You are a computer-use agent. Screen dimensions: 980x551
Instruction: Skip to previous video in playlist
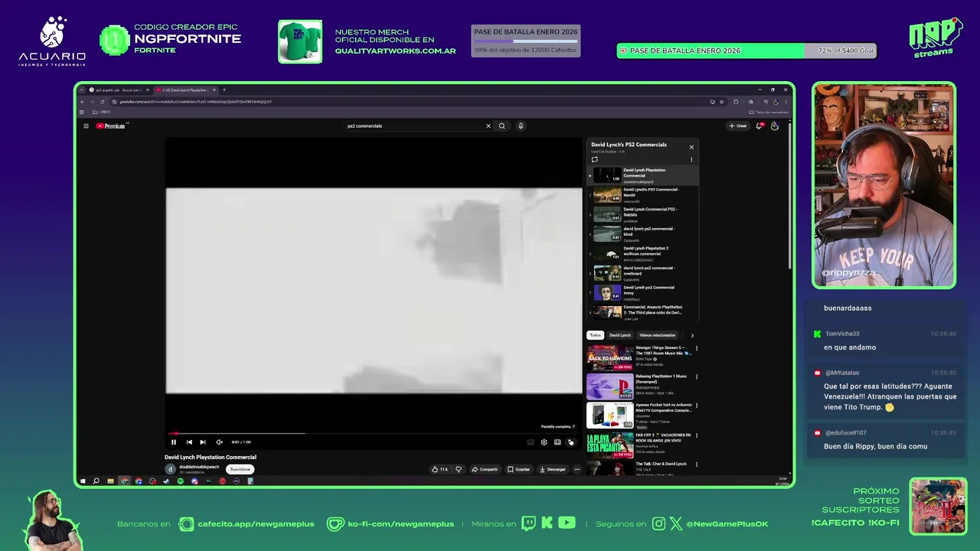point(189,442)
